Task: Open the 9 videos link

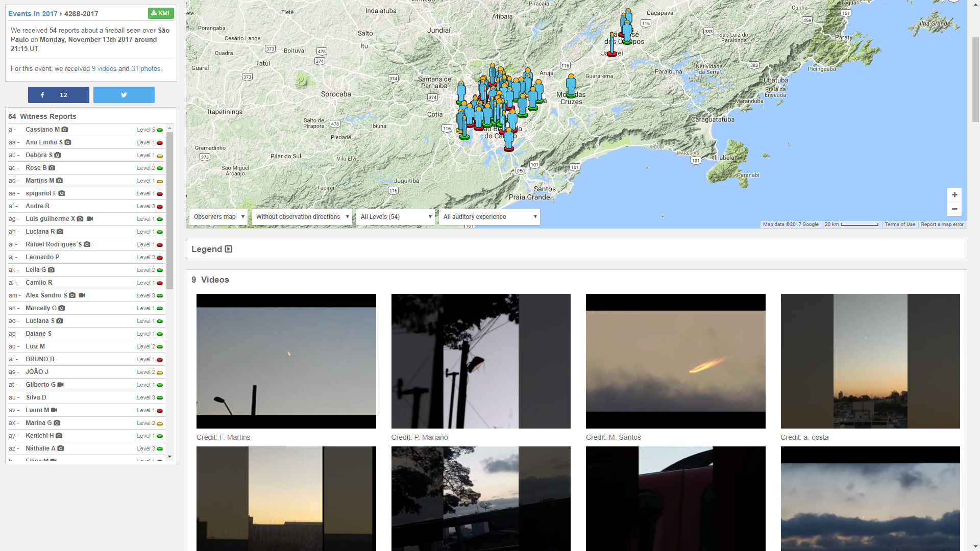Action: [x=104, y=68]
